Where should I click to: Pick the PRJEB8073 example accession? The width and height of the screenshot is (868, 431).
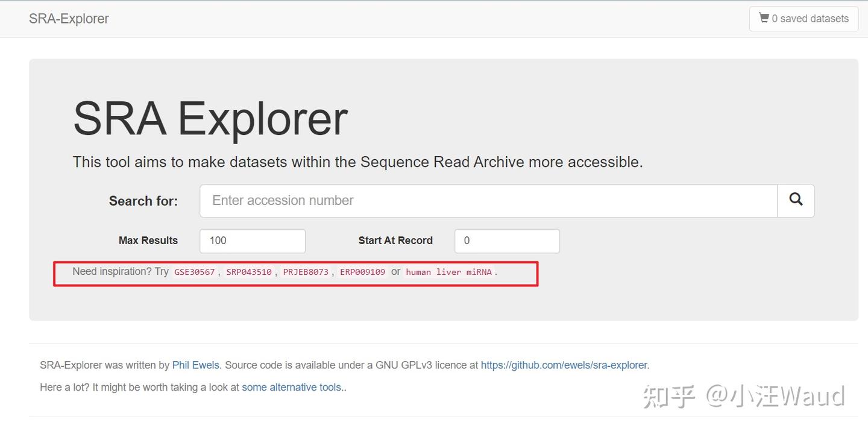tap(306, 272)
